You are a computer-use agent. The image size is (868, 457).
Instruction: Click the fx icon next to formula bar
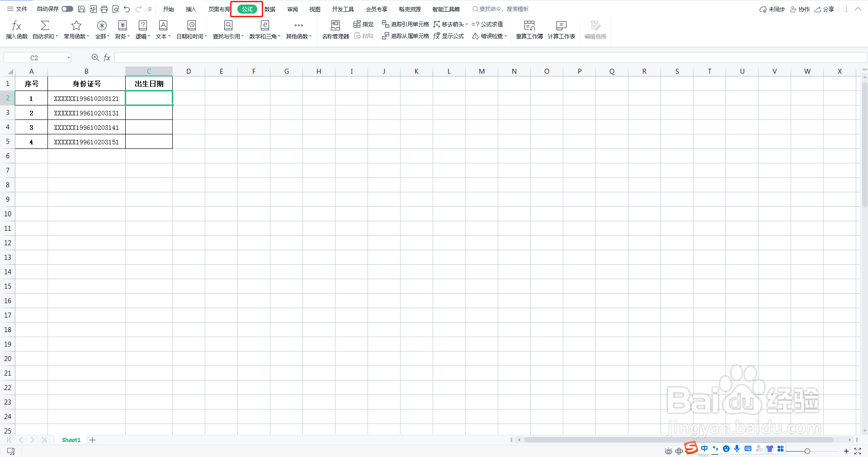[x=107, y=57]
